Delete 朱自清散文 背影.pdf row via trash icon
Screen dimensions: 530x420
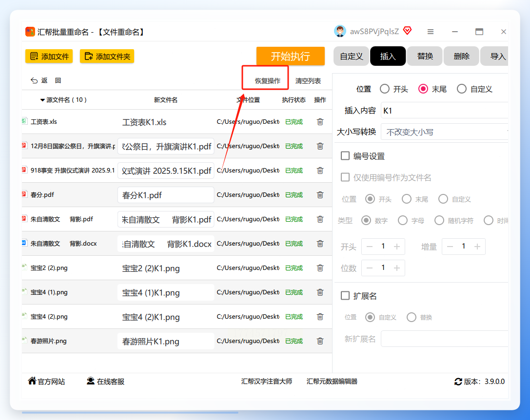(320, 219)
